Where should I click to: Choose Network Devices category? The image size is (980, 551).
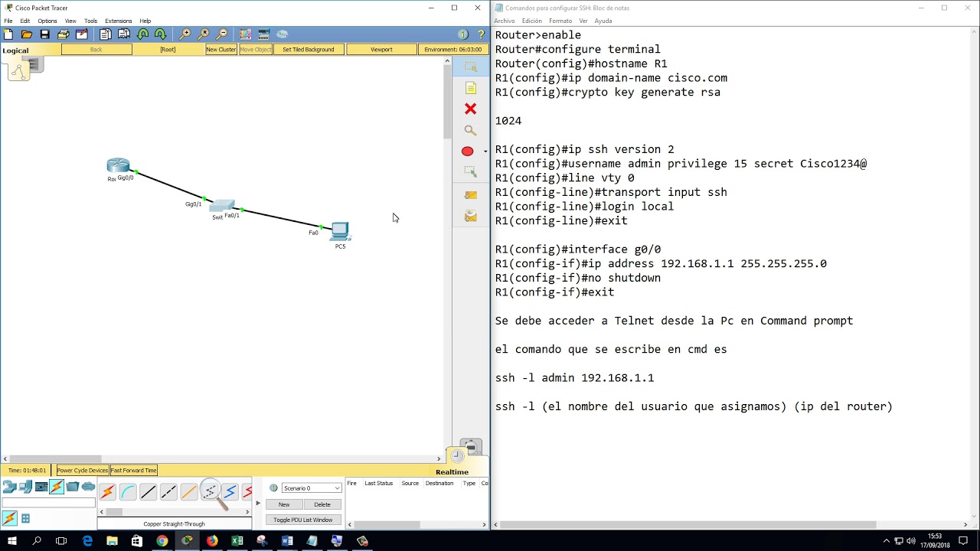pyautogui.click(x=9, y=487)
